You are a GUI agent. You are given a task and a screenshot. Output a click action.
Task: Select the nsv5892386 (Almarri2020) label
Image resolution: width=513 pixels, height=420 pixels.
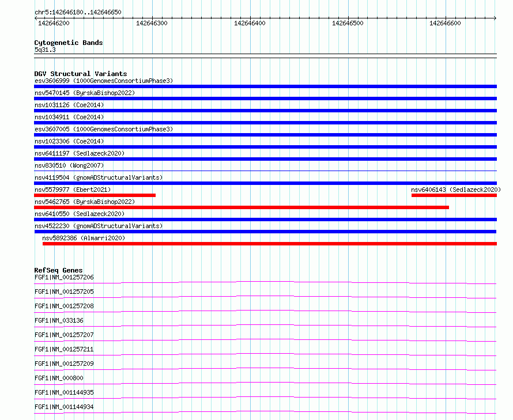coord(84,238)
